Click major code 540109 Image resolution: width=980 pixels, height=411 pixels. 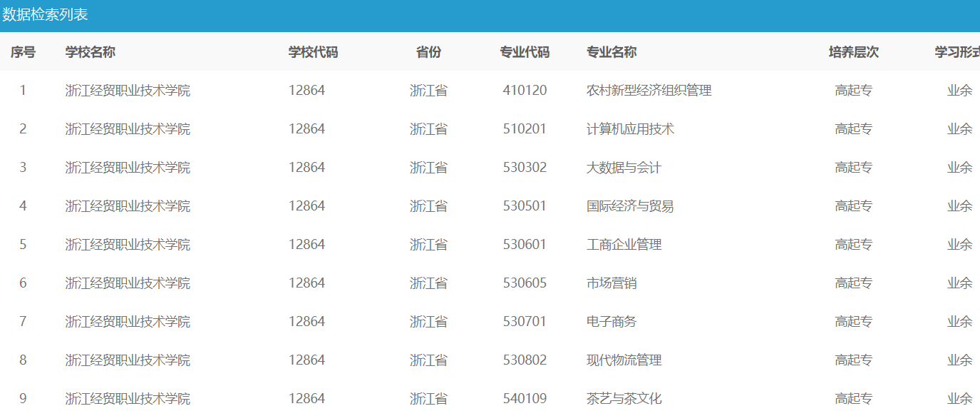click(525, 399)
